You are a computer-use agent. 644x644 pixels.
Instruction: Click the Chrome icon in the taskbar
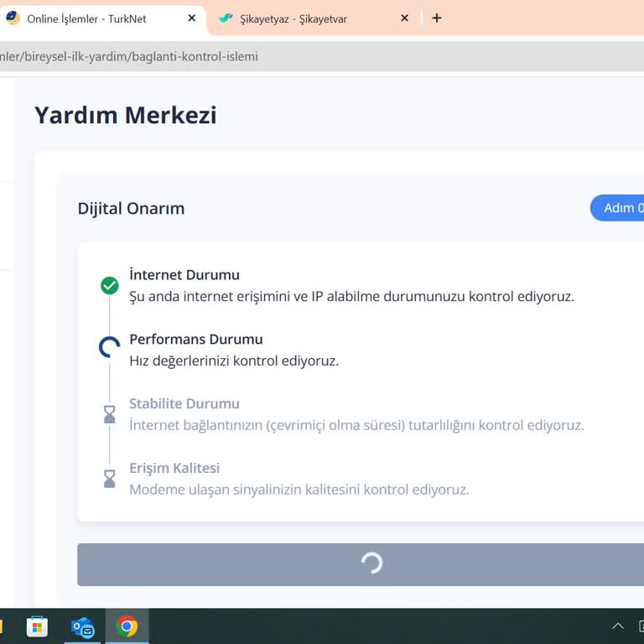(127, 626)
